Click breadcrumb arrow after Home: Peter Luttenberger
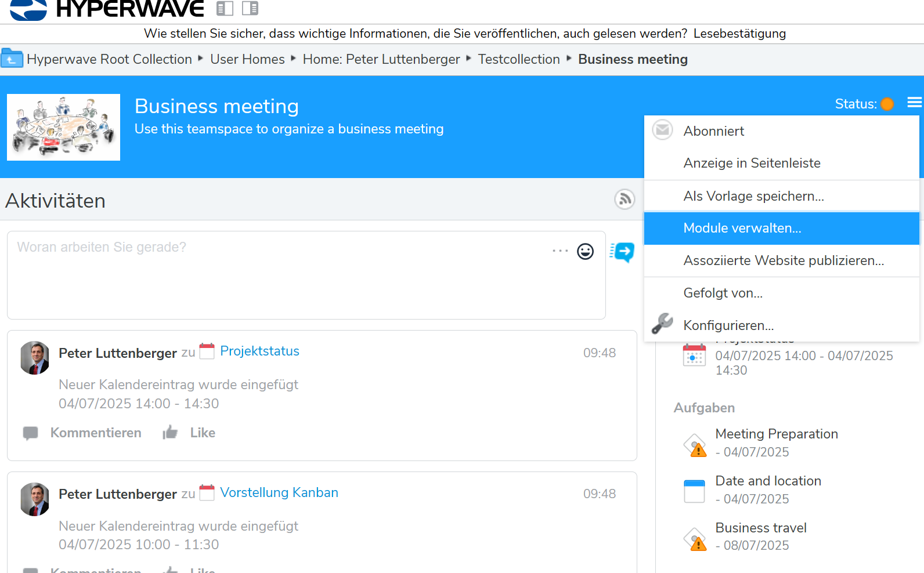 469,58
